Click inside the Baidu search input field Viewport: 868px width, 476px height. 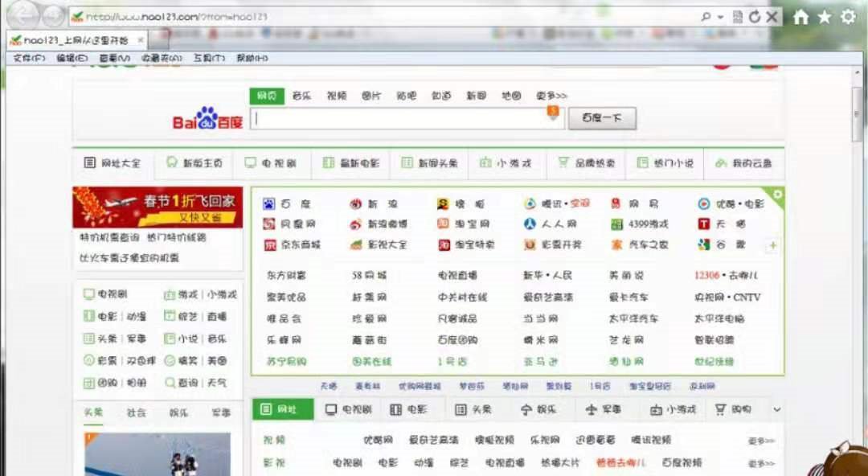coord(394,118)
